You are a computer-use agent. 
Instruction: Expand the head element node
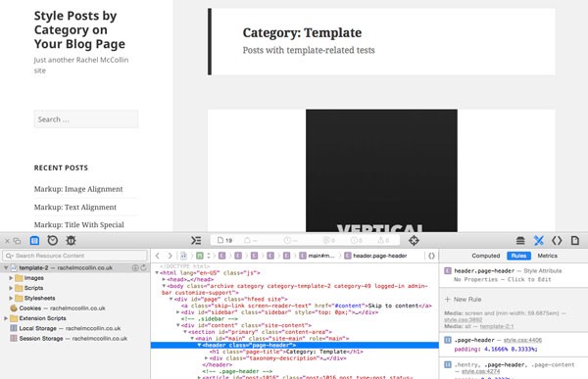[x=164, y=279]
